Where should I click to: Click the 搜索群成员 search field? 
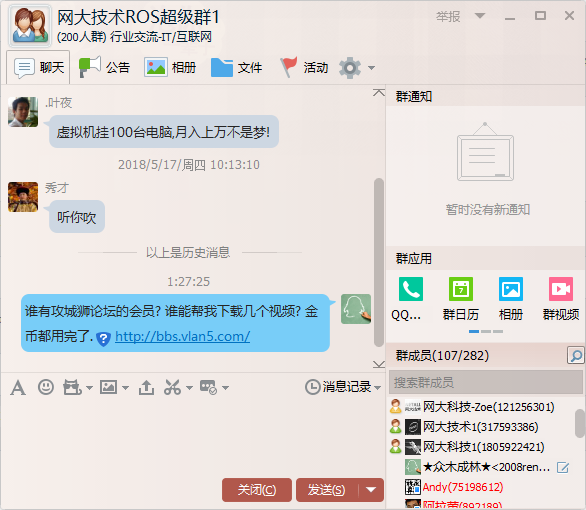point(485,383)
